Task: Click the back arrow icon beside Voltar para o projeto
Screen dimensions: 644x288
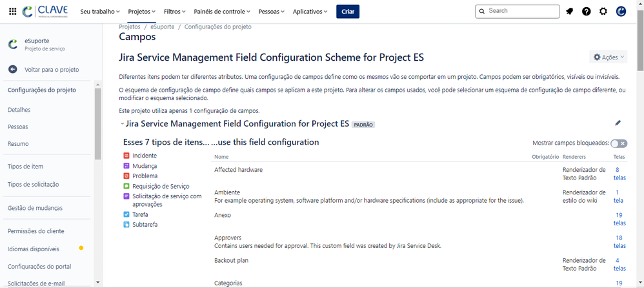Action: pos(13,70)
